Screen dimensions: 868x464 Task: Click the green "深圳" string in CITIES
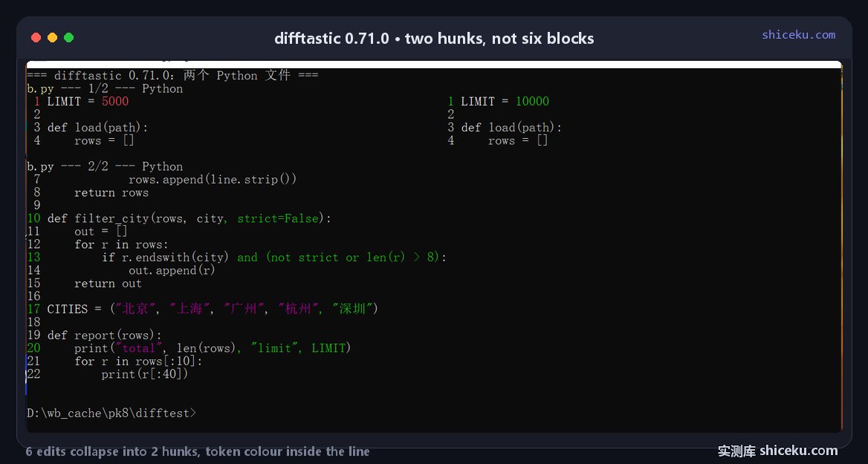[x=352, y=309]
